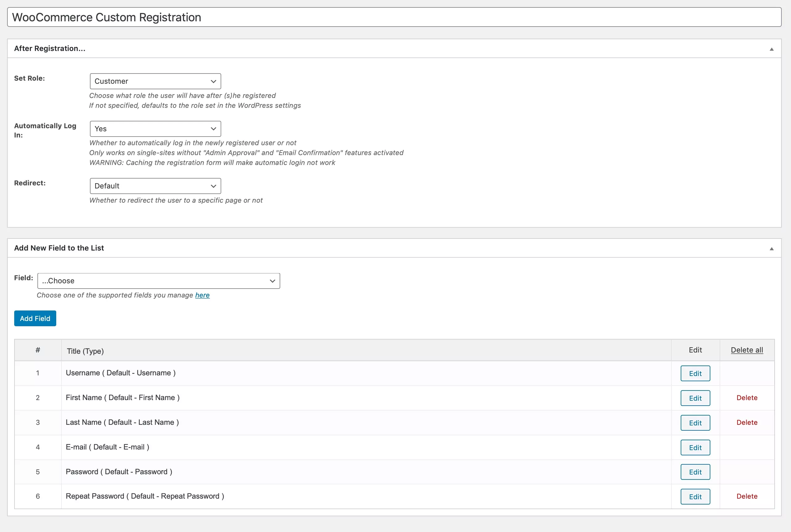Viewport: 791px width, 532px height.
Task: Open the Field '...Choose' dropdown
Action: pyautogui.click(x=159, y=281)
